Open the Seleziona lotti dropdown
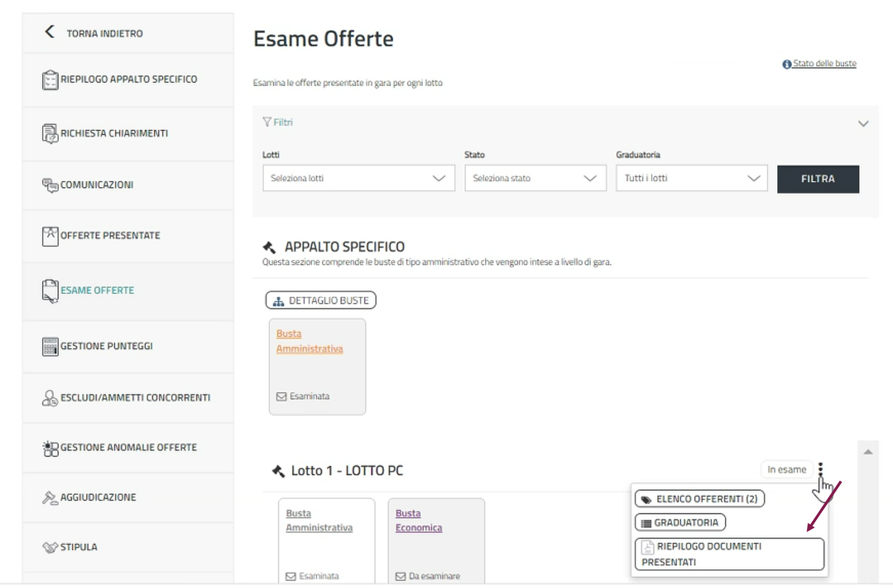 pos(358,178)
